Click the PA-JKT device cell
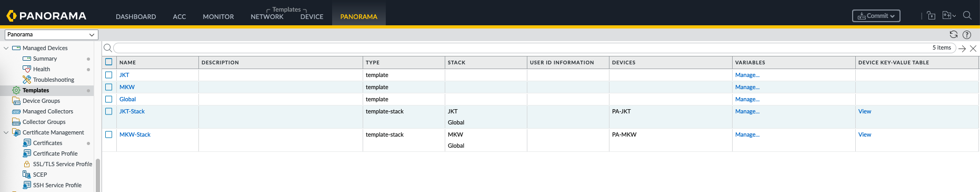 621,111
